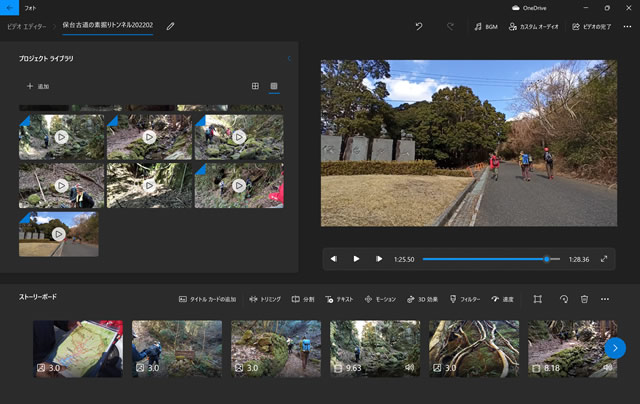This screenshot has height=404, width=640.
Task: Collapse the project library panel
Action: pyautogui.click(x=290, y=59)
